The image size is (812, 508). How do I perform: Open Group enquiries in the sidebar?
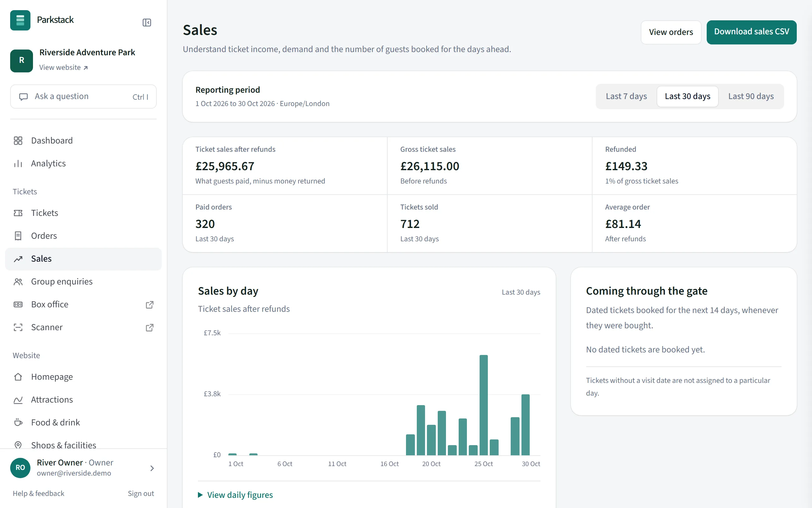pos(83,282)
